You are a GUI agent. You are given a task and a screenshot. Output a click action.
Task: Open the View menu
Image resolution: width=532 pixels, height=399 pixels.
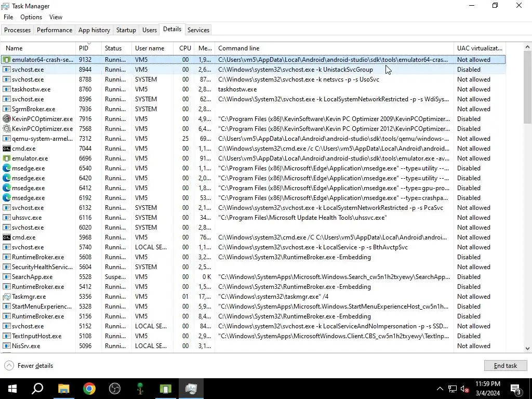point(56,17)
